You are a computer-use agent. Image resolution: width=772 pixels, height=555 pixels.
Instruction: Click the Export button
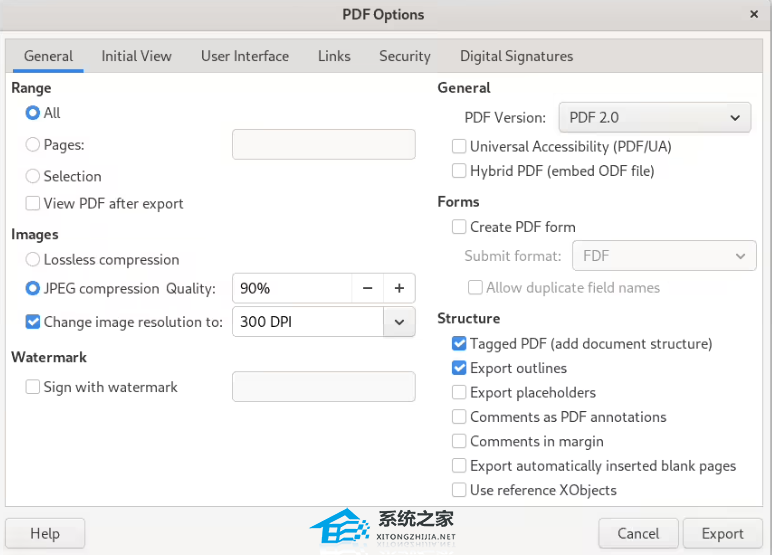click(x=722, y=533)
